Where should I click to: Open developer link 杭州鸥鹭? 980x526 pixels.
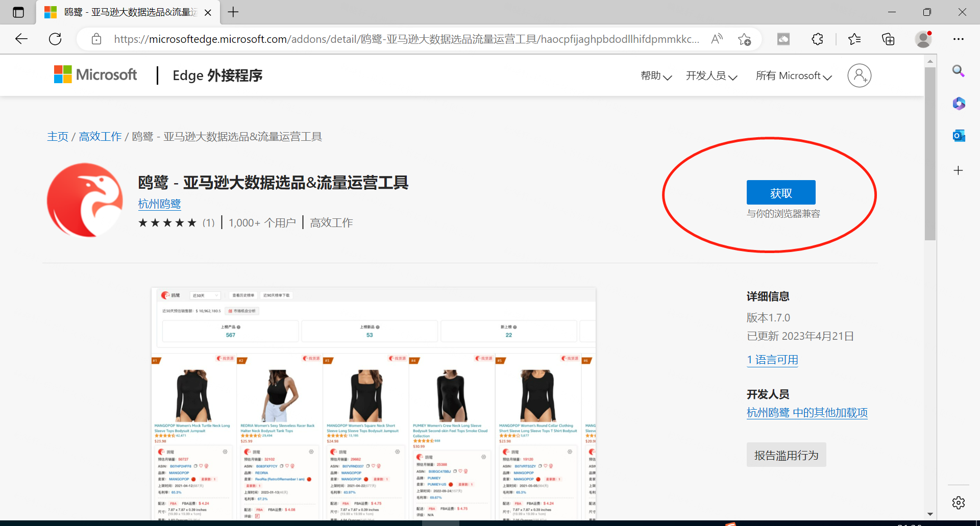click(159, 204)
